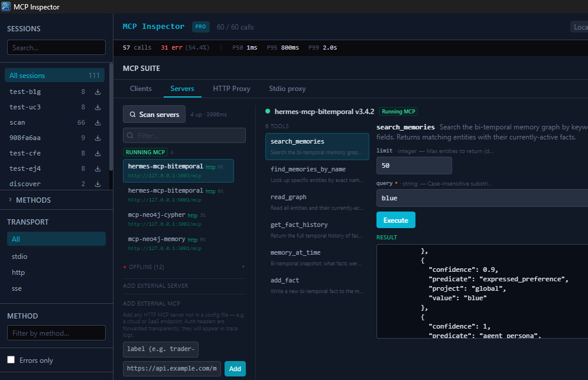This screenshot has height=380, width=588.
Task: Run the tool with Execute button
Action: (x=395, y=220)
